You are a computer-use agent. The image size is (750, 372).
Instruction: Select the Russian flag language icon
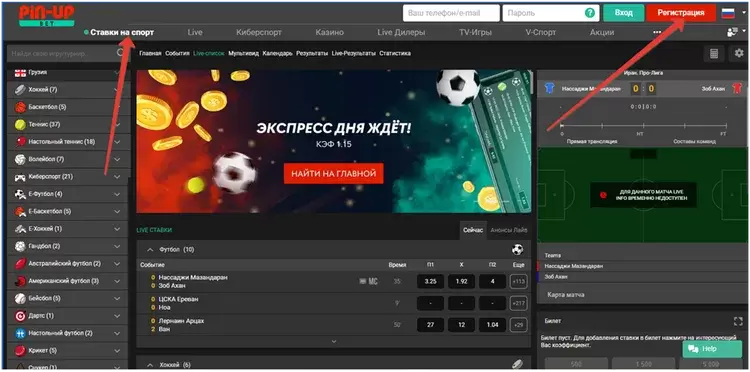coord(728,13)
